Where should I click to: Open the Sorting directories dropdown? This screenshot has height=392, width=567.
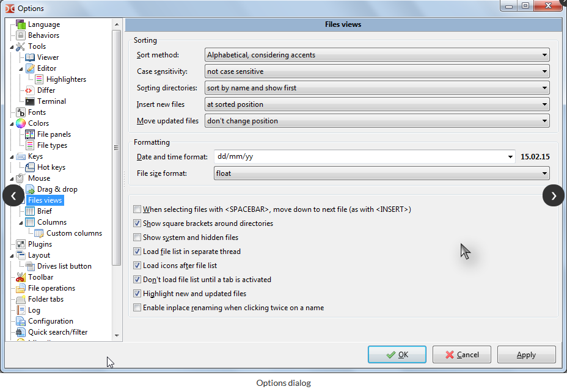pyautogui.click(x=377, y=88)
